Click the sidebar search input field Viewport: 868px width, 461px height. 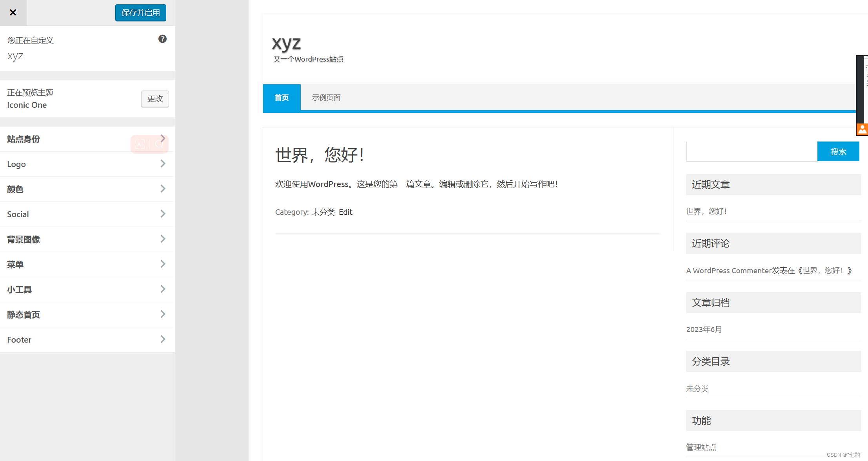(x=751, y=152)
